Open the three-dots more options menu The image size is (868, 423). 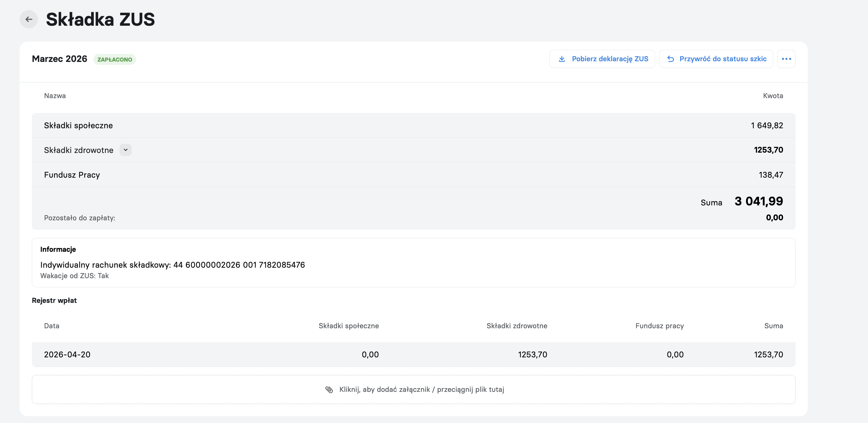(786, 59)
